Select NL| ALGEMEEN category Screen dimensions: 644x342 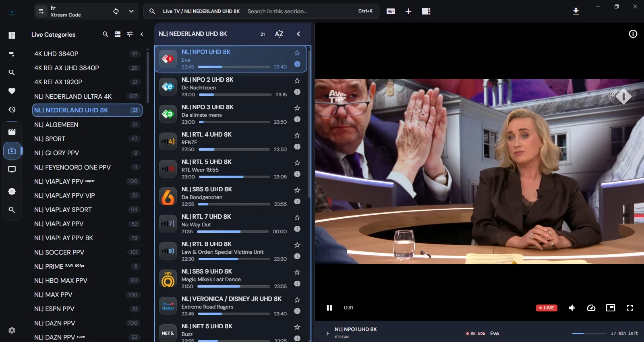tap(87, 124)
